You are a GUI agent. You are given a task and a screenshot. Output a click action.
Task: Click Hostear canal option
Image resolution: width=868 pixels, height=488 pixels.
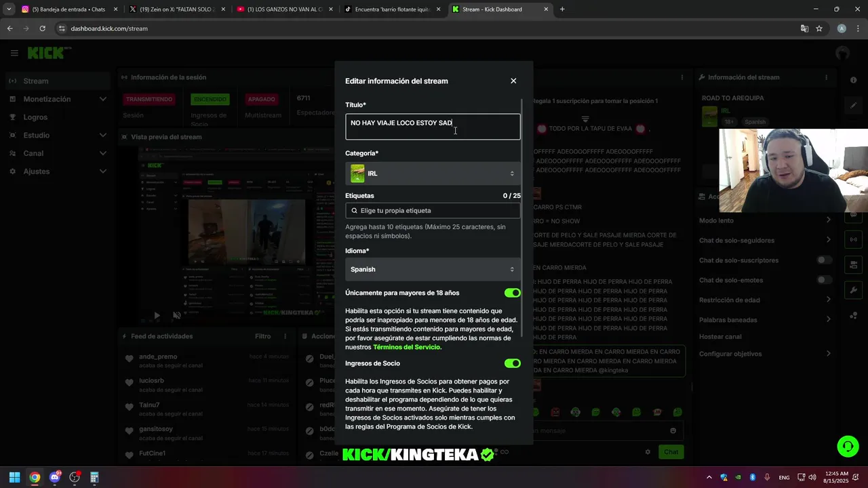(x=720, y=337)
